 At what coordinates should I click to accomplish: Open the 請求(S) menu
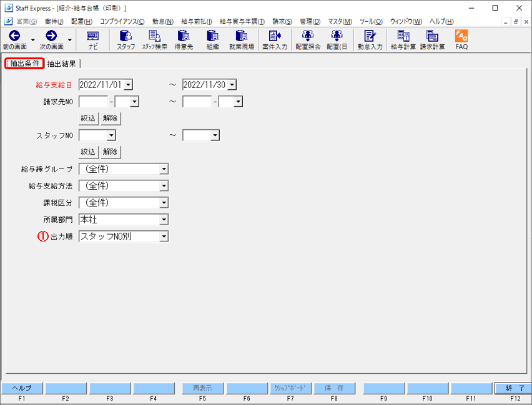[x=282, y=21]
